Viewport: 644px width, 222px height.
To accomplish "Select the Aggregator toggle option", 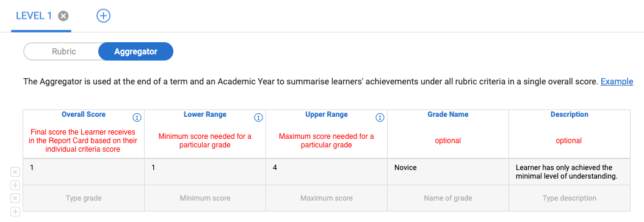I will pos(136,52).
